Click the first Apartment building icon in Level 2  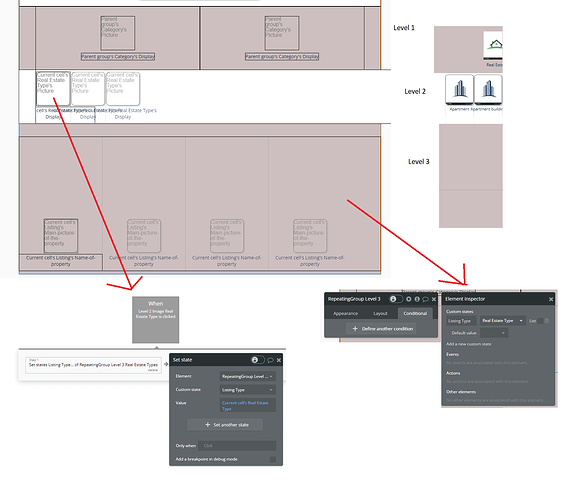(459, 89)
